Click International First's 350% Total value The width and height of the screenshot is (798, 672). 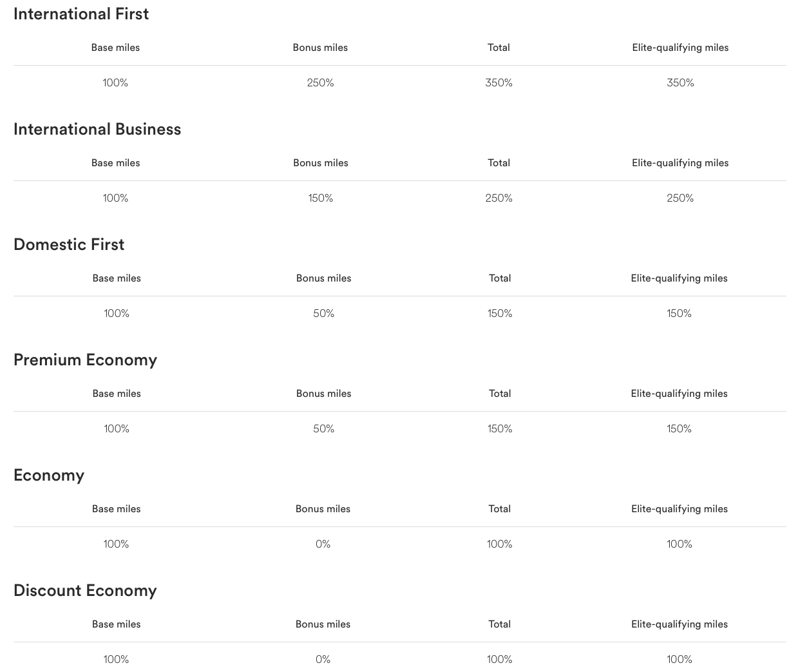pyautogui.click(x=499, y=83)
